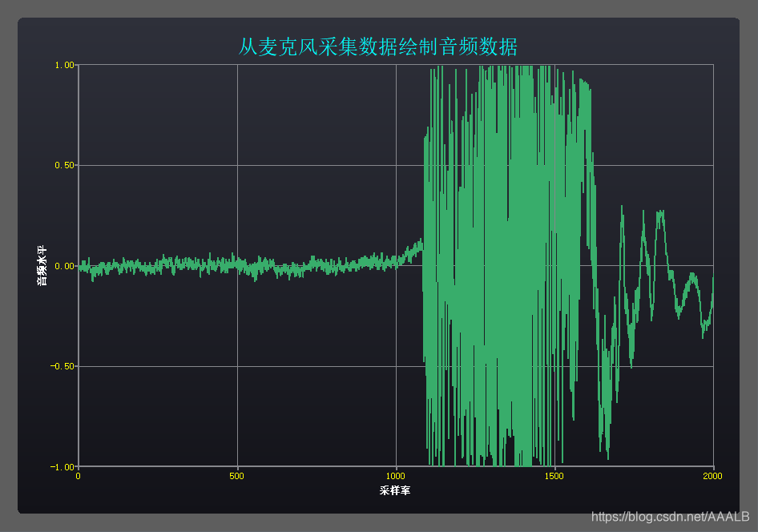Image resolution: width=758 pixels, height=532 pixels.
Task: Click the X-axis label 2000
Action: click(x=712, y=477)
